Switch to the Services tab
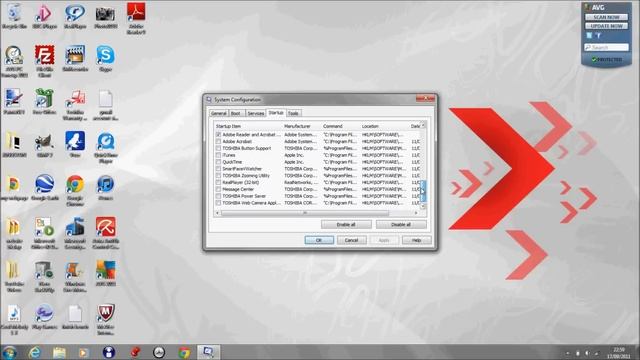Viewport: 640px width, 360px height. (256, 113)
